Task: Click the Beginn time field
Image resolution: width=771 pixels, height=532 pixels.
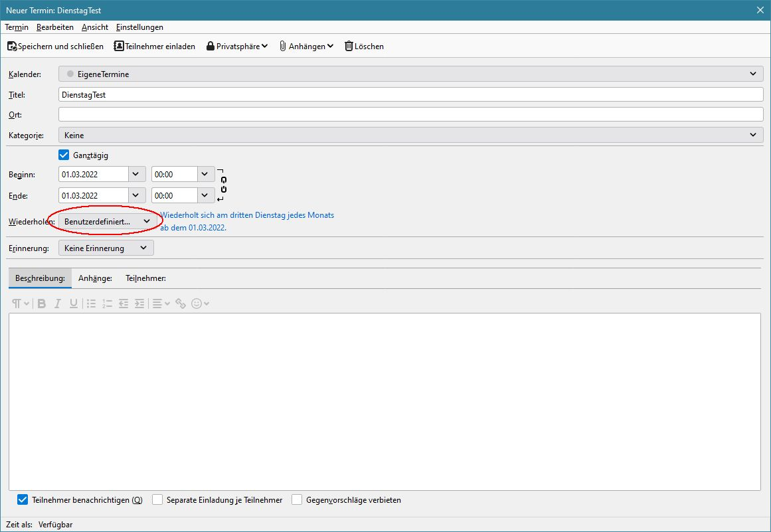Action: click(175, 175)
